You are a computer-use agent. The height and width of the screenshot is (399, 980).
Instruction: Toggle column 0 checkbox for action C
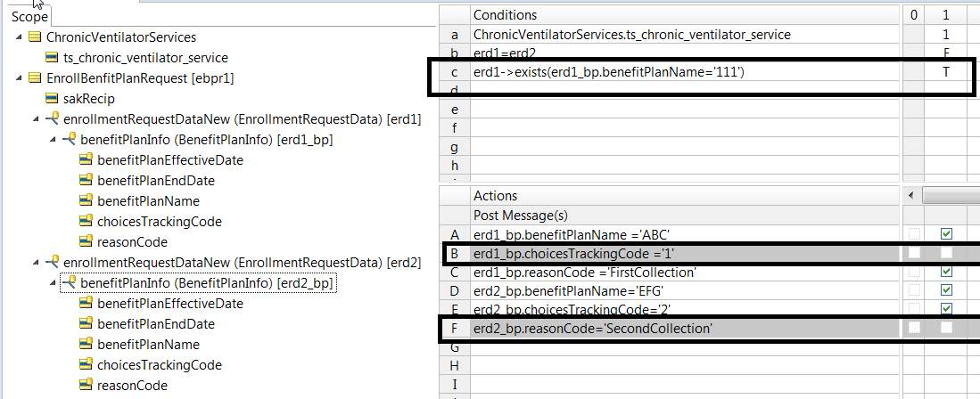tap(914, 272)
